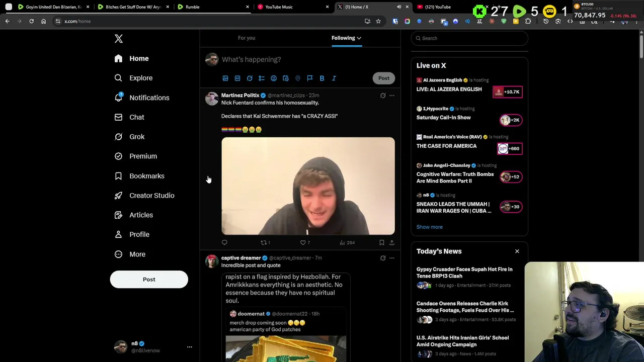Click Grok enhance icon in composer

point(250,78)
